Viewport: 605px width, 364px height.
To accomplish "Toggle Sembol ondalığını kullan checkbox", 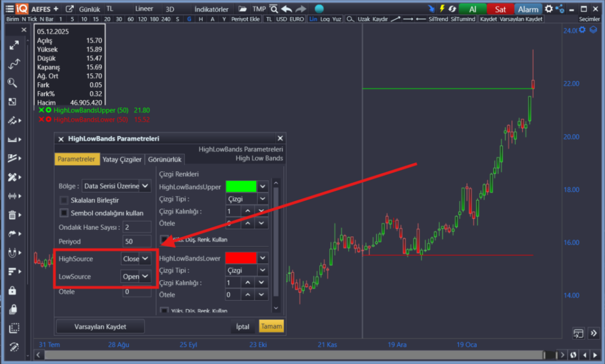I will click(x=64, y=213).
